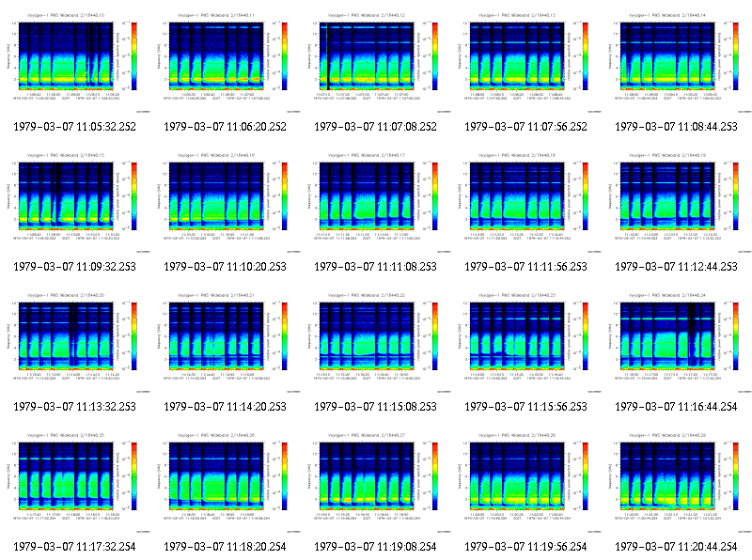The width and height of the screenshot is (752, 560).
Task: Click the caption 1979-03-07 11:07:08.252
Action: point(375,127)
